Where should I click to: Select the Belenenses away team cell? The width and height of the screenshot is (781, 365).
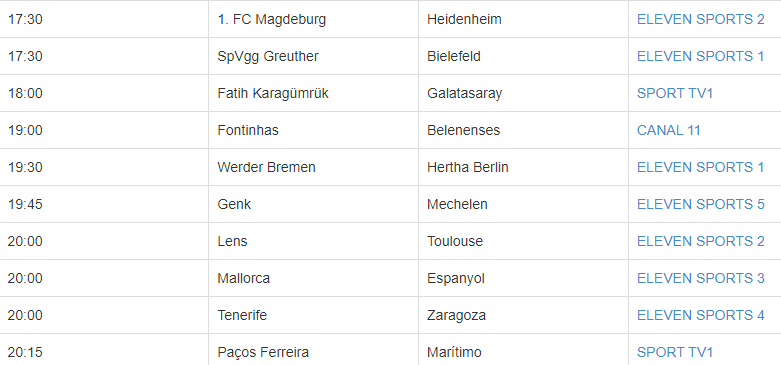[x=523, y=130]
